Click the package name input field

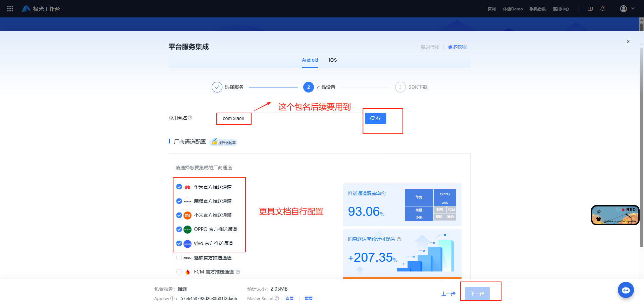click(290, 118)
